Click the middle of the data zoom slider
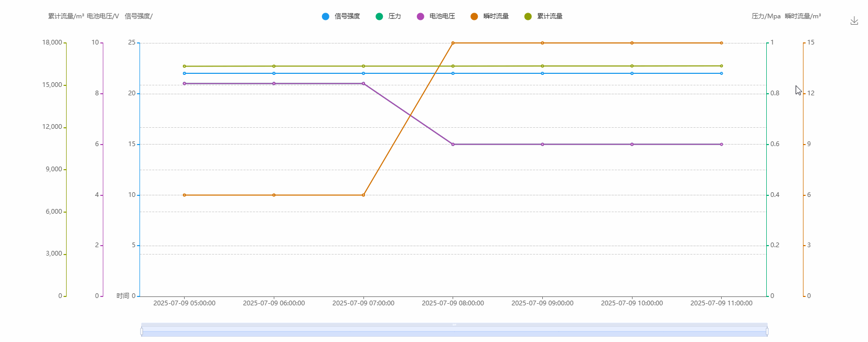Viewport: 868px width, 342px height. 454,330
